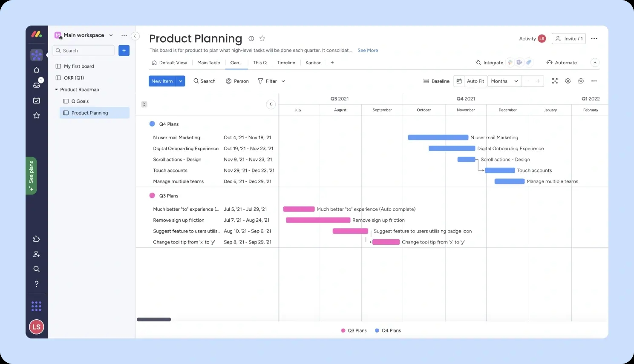Open Gantt toolbar more options menu
The width and height of the screenshot is (634, 364).
pyautogui.click(x=594, y=81)
